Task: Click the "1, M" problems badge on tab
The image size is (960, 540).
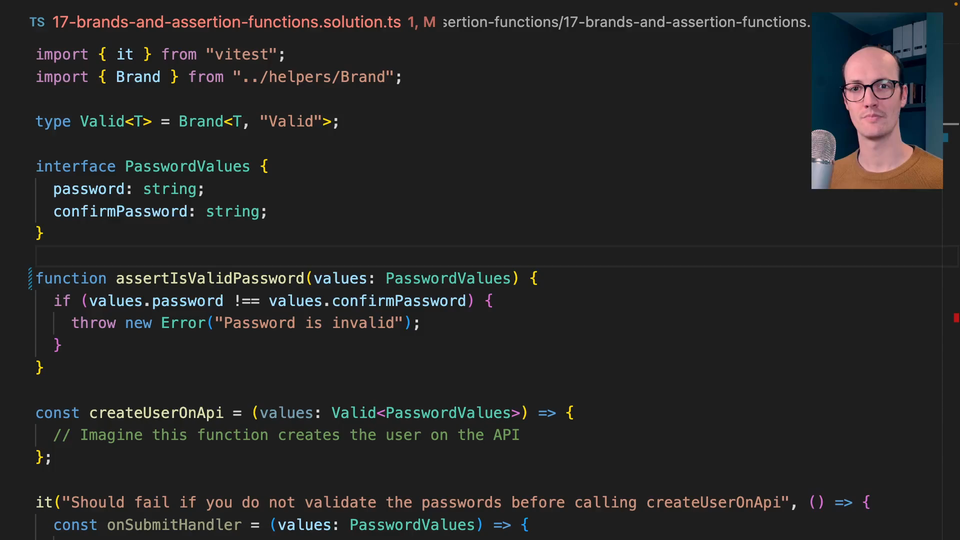Action: pos(421,22)
